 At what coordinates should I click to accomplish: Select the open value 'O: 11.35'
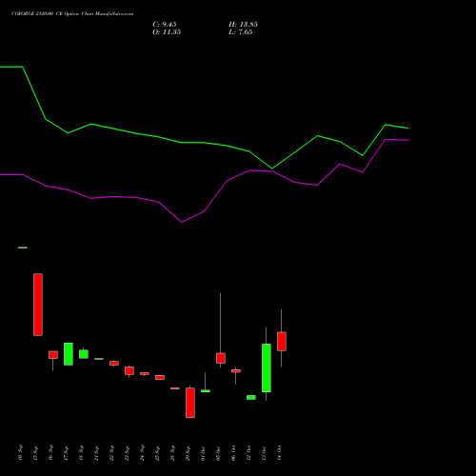(167, 32)
